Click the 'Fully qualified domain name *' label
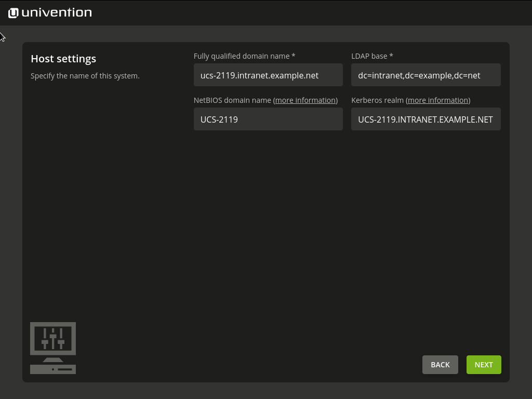 244,56
